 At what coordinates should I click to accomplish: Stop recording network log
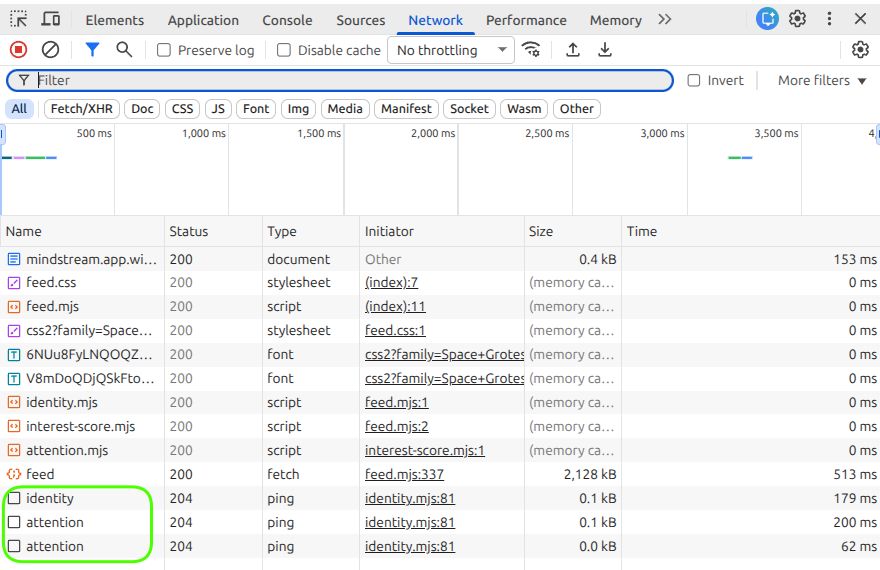[x=18, y=50]
